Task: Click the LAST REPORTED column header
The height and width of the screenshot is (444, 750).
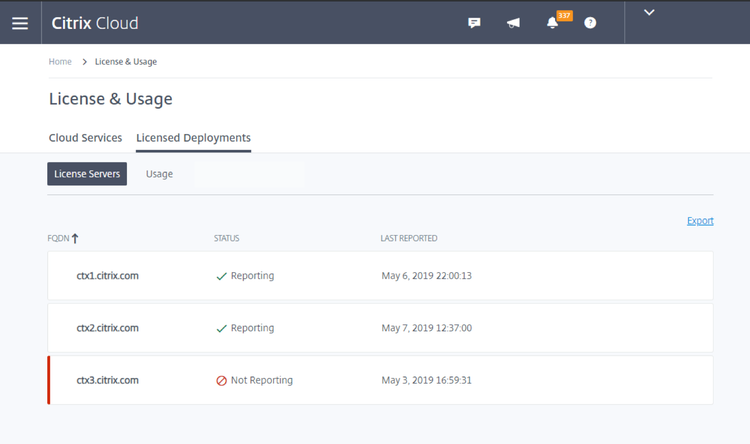Action: point(409,238)
